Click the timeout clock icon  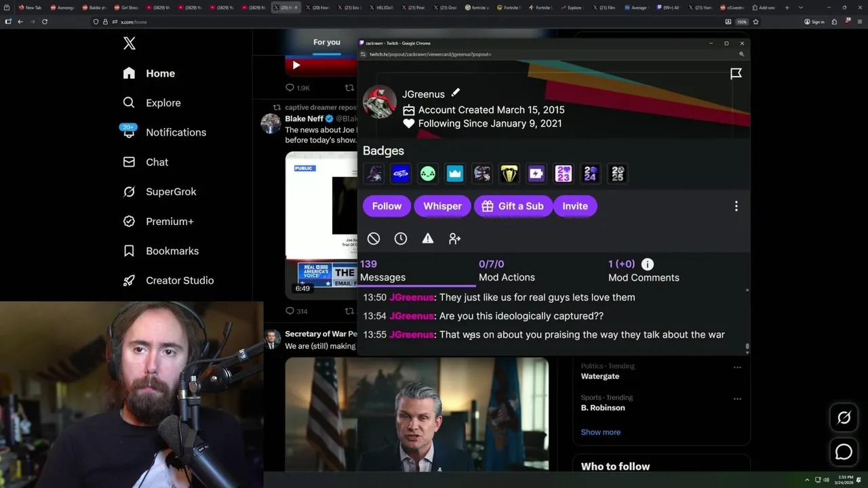point(401,239)
